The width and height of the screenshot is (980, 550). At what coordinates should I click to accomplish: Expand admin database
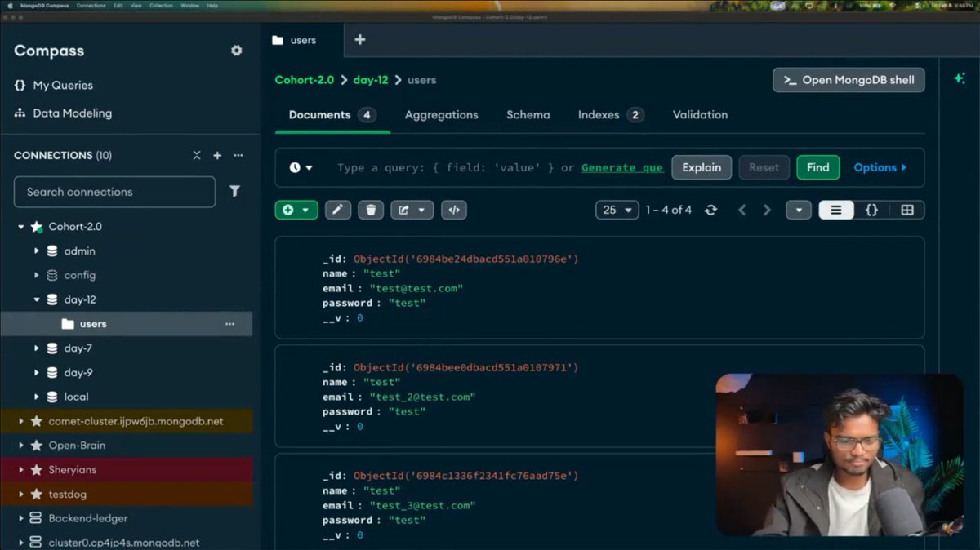click(37, 251)
